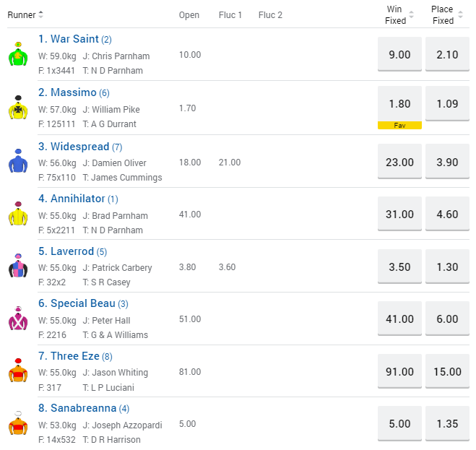Click Special Beau's magenta cross silks icon
The width and height of the screenshot is (476, 450).
tap(18, 319)
